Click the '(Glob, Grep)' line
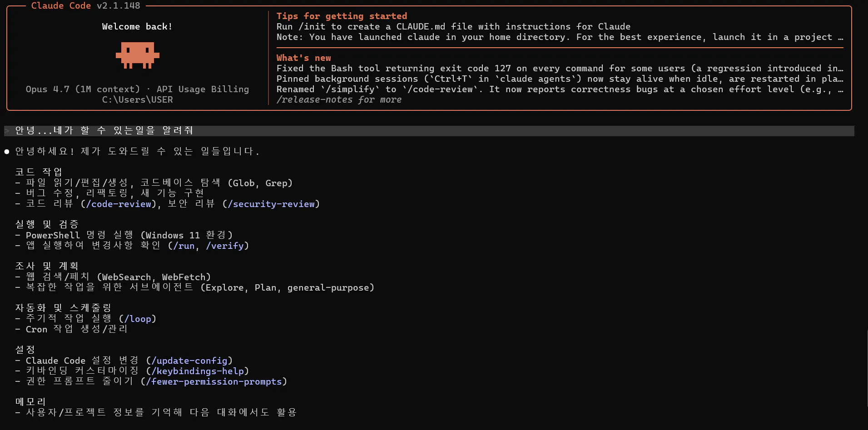This screenshot has height=430, width=868. coord(154,183)
